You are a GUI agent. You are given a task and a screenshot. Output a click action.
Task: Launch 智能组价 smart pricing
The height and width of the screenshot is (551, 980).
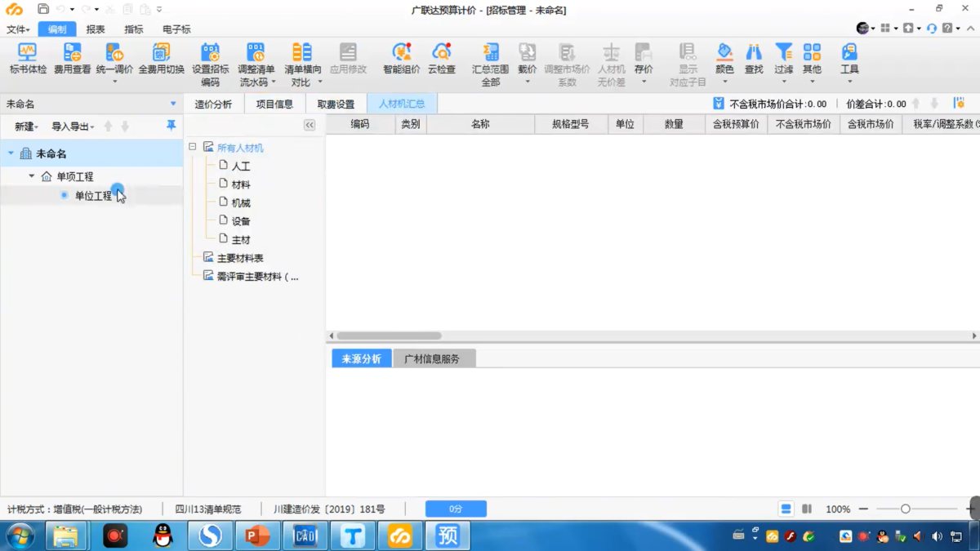(401, 59)
